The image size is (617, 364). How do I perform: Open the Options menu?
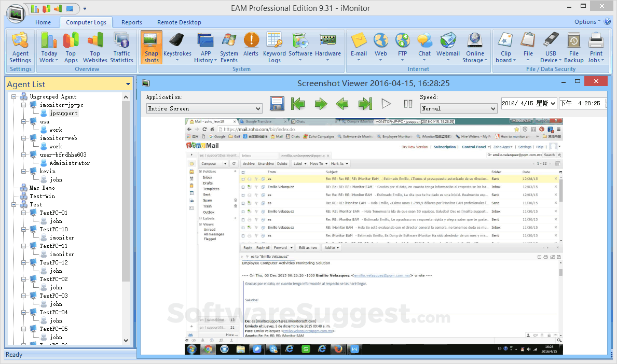pyautogui.click(x=585, y=22)
